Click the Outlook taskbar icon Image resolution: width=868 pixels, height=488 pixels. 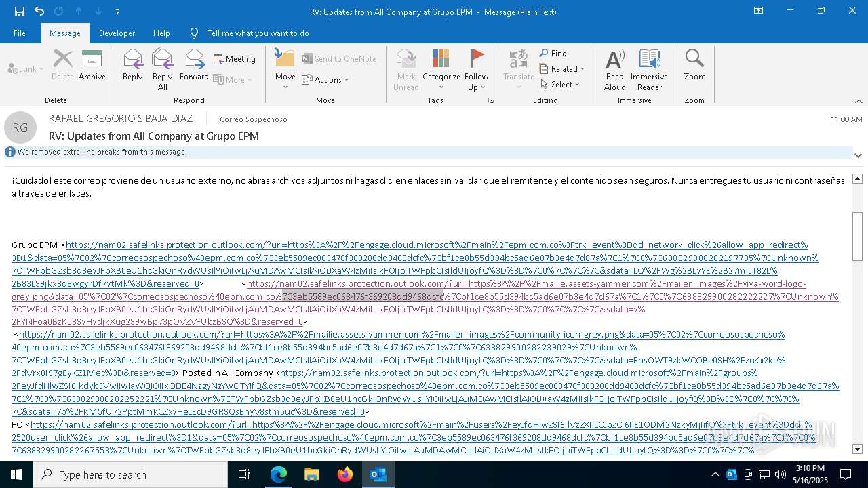click(378, 474)
